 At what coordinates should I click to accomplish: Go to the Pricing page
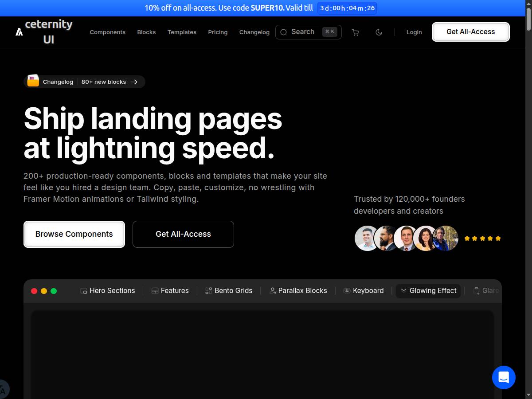click(x=218, y=32)
